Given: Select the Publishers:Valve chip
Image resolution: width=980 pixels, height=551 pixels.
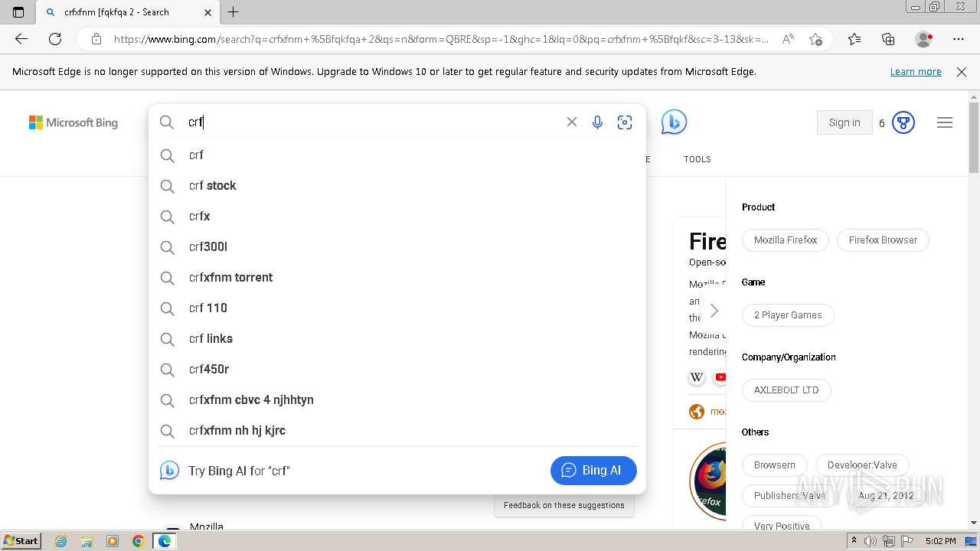Looking at the screenshot, I should pyautogui.click(x=790, y=495).
